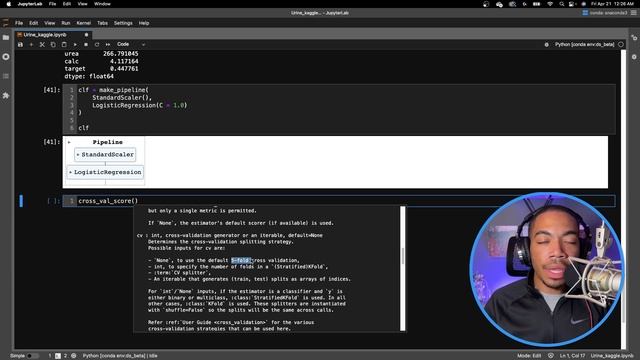640x360 pixels.
Task: Click the Urine_kaggle.ipynb status bar label
Action: coord(611,356)
